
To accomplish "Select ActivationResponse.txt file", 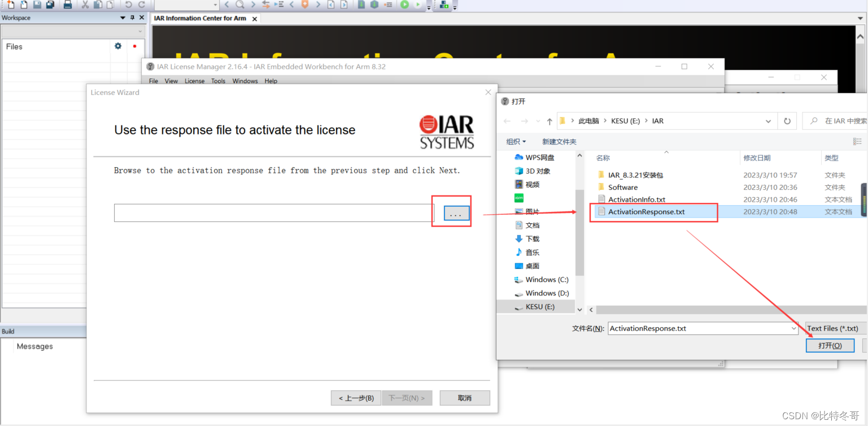I will pyautogui.click(x=646, y=211).
